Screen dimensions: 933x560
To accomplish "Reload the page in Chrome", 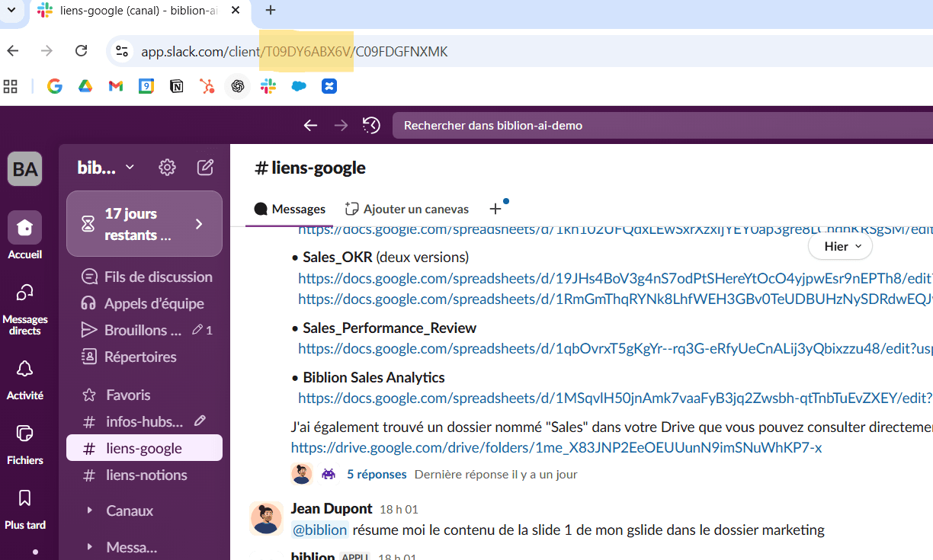I will click(82, 51).
